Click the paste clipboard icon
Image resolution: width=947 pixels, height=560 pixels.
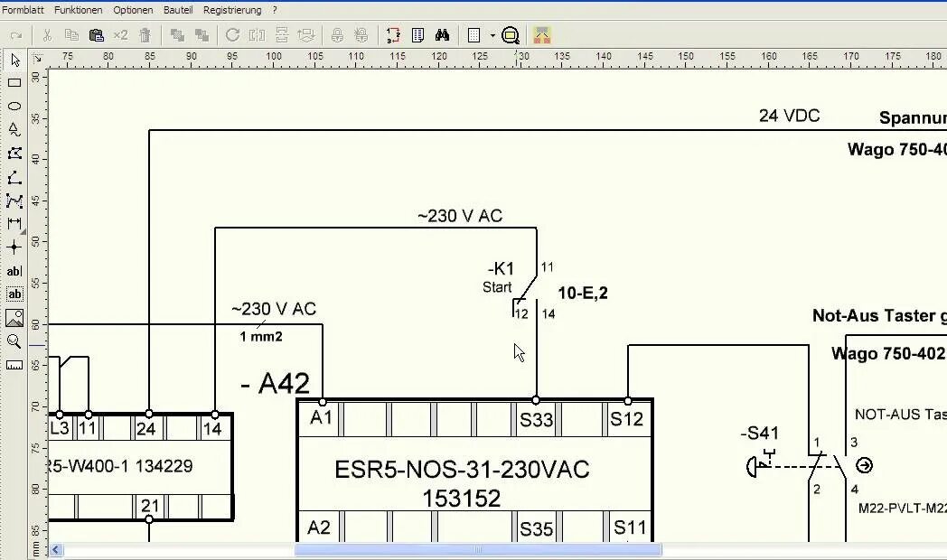(96, 35)
